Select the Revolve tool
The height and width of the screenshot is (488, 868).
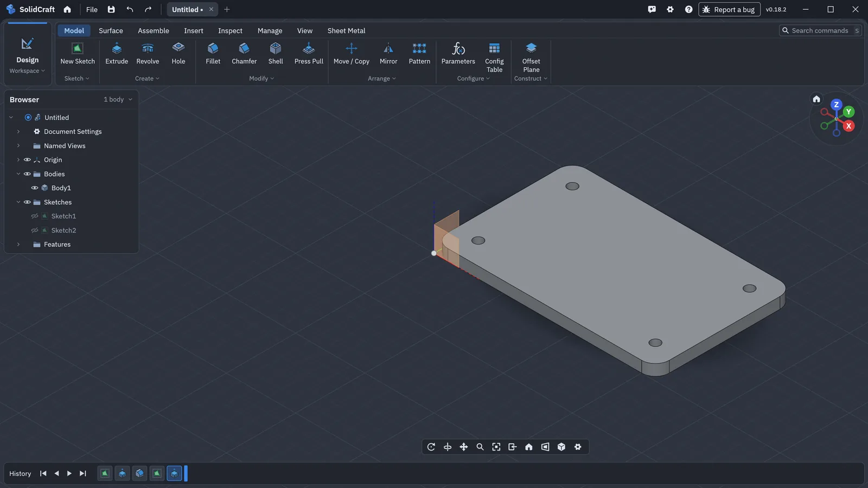click(148, 54)
